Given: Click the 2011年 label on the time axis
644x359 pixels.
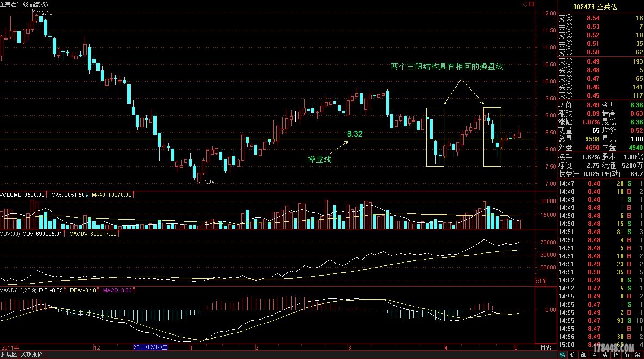Looking at the screenshot, I should [x=10, y=347].
